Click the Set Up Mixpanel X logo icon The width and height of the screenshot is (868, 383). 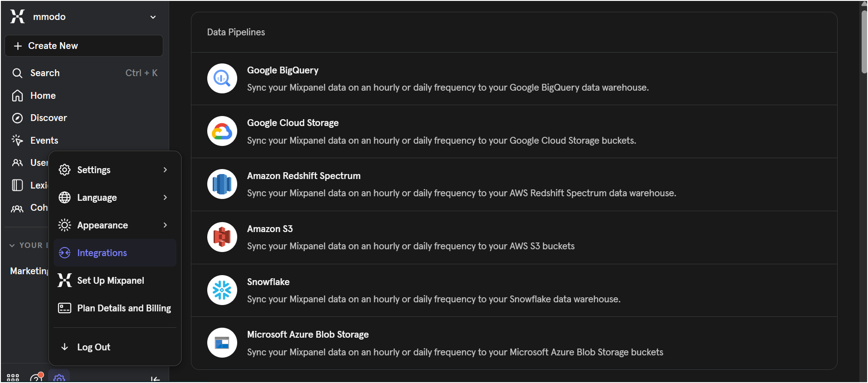coord(65,281)
